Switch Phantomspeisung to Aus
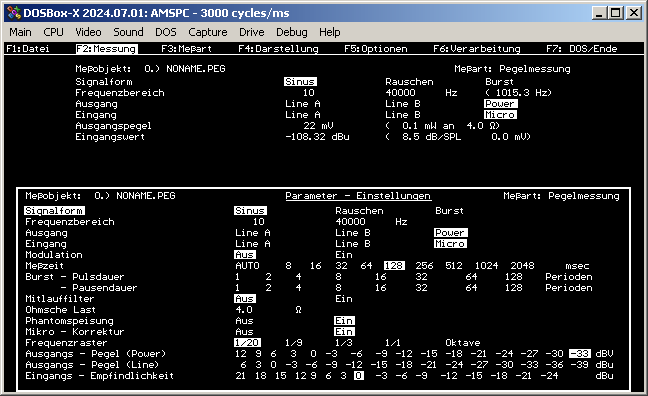 pyautogui.click(x=244, y=321)
